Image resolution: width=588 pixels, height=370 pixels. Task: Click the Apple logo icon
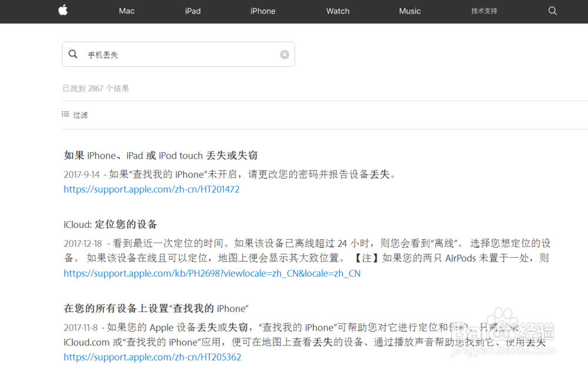63,10
